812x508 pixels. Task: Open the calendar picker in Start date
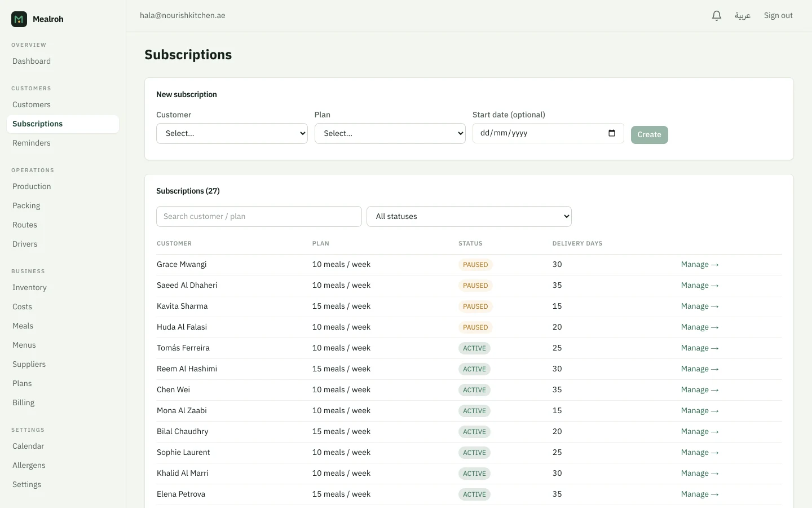pos(612,133)
